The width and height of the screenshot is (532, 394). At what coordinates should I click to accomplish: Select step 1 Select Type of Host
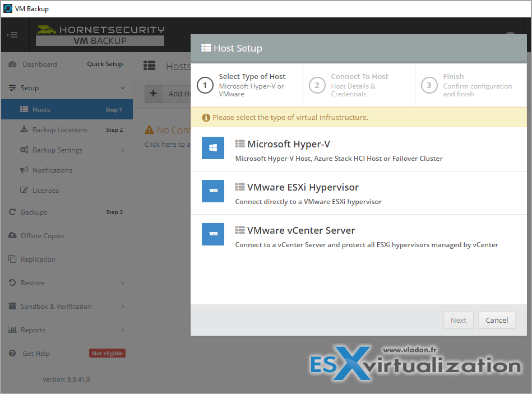(247, 85)
